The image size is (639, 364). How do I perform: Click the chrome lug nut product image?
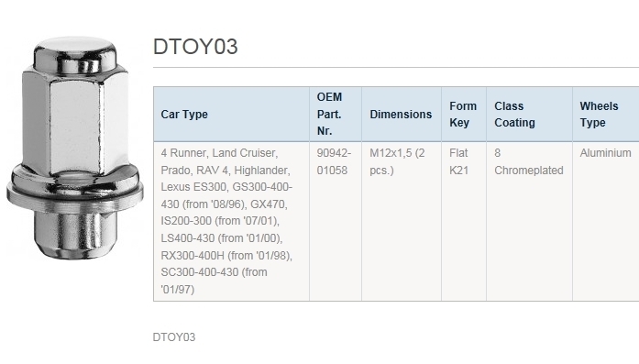pyautogui.click(x=75, y=147)
